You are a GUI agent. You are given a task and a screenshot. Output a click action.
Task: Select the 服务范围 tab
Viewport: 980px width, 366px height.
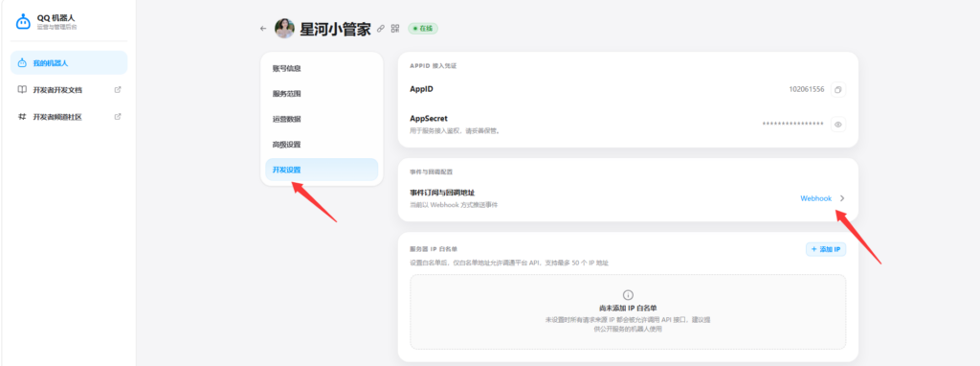point(322,94)
